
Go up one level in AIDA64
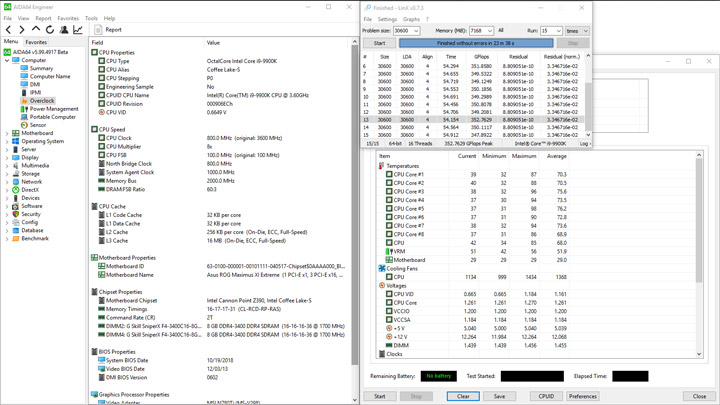pos(36,29)
